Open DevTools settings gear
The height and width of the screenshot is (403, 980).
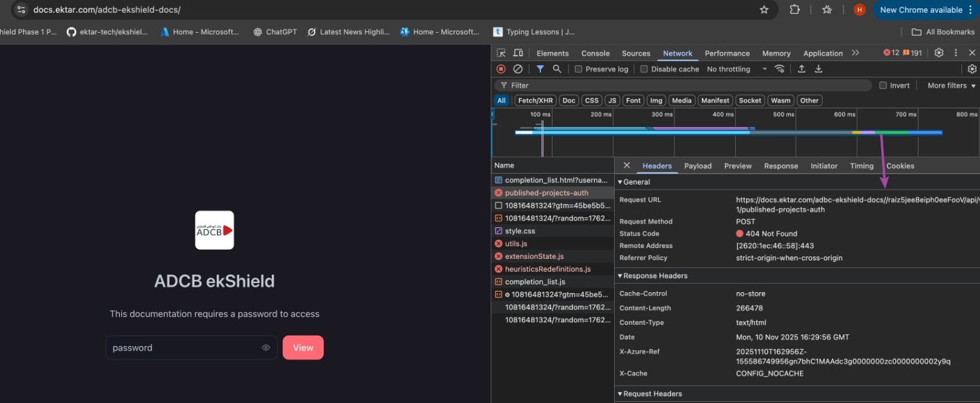pyautogui.click(x=939, y=53)
